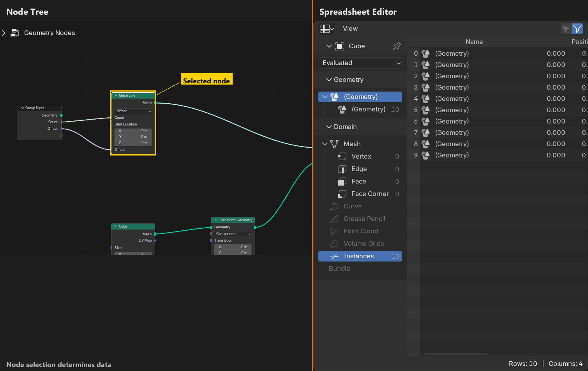Collapse the Cube object panel
Image resolution: width=588 pixels, height=371 pixels.
[x=329, y=46]
